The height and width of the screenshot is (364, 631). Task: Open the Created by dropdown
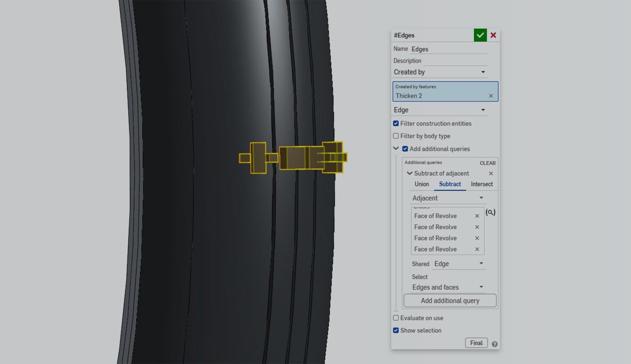point(440,72)
